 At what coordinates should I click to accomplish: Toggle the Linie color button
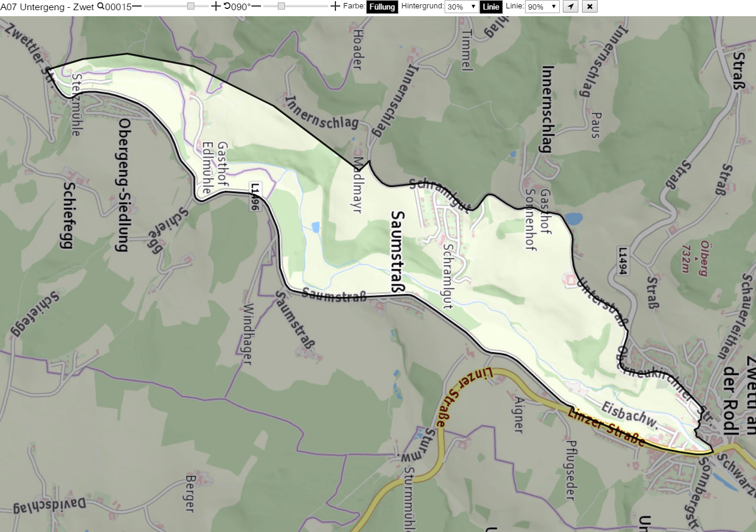491,7
